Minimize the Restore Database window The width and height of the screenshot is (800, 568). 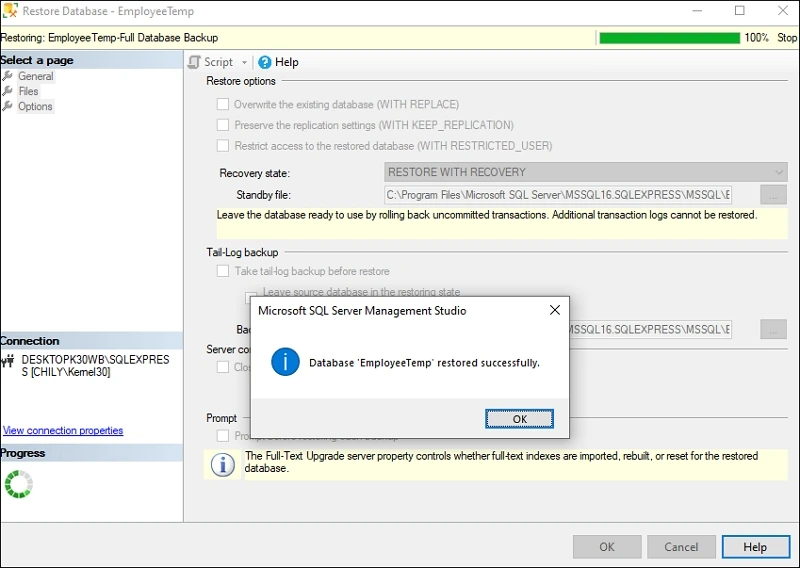pos(697,11)
